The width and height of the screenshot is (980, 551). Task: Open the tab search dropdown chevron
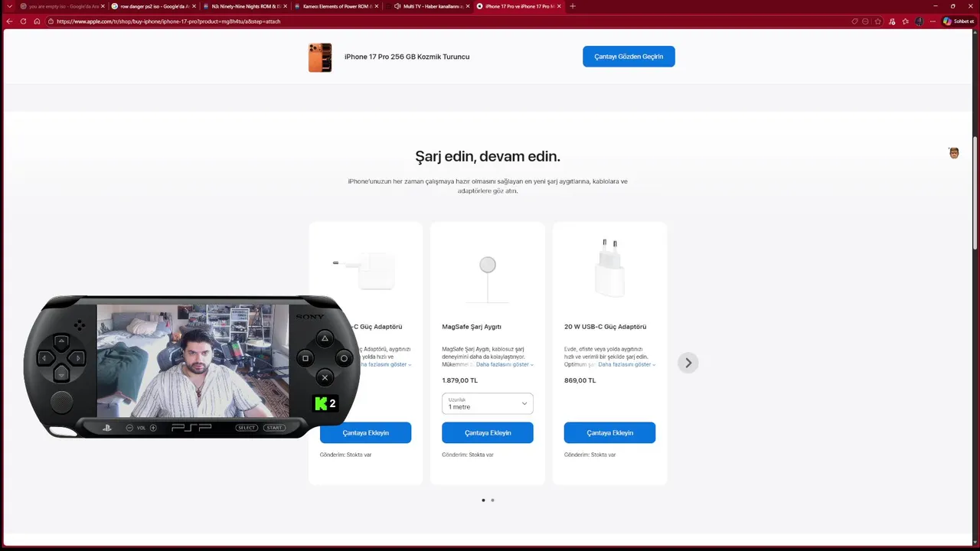(x=9, y=6)
